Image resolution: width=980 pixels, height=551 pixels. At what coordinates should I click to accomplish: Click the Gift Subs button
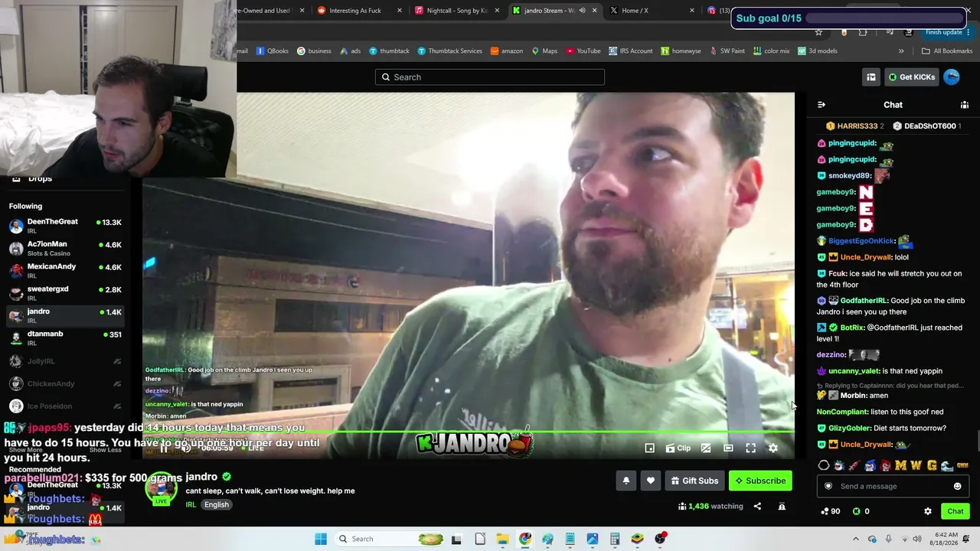click(694, 481)
